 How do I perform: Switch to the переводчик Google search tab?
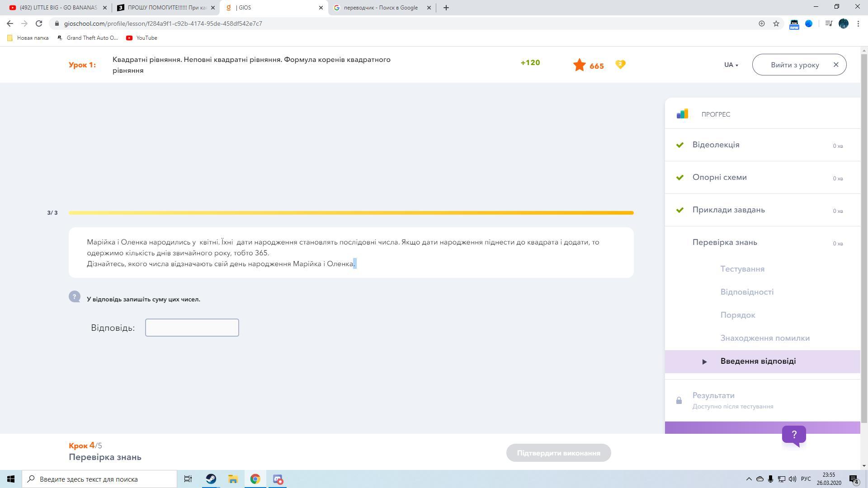coord(380,8)
